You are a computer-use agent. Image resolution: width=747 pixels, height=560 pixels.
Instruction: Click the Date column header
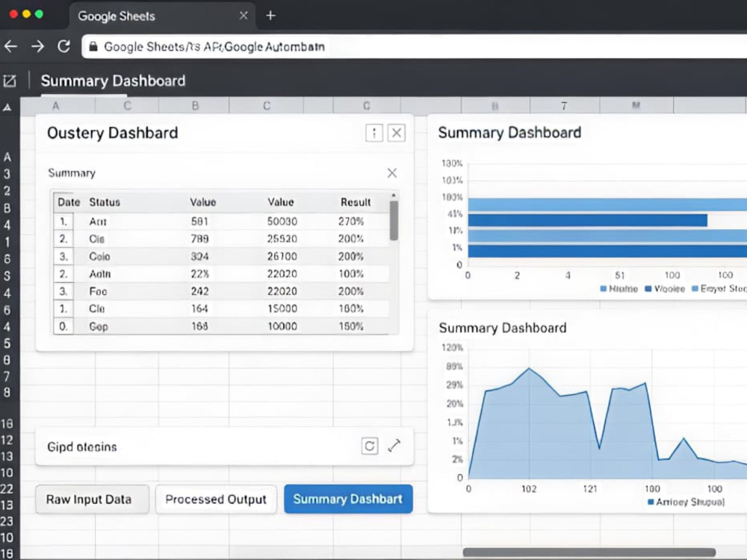pos(69,202)
